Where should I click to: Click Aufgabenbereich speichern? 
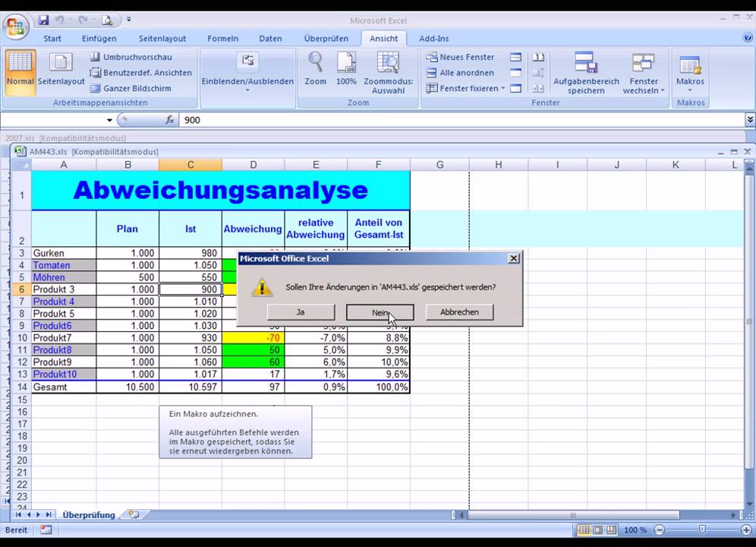point(586,73)
